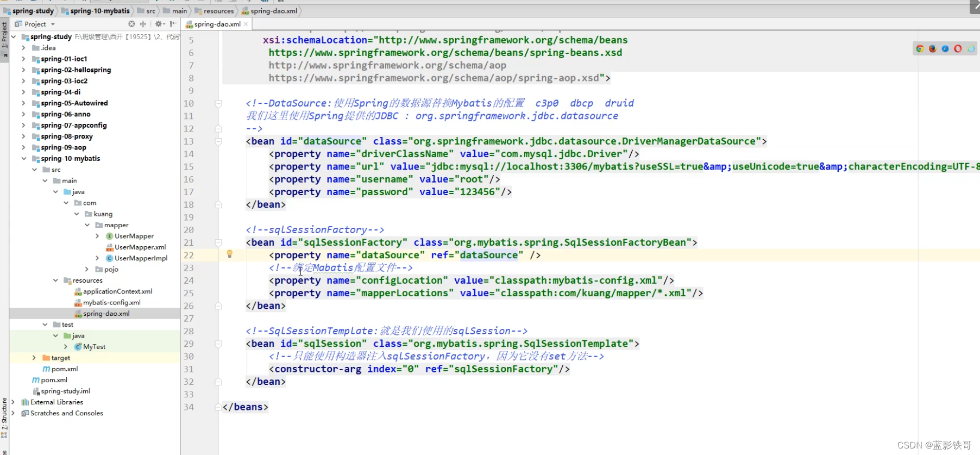Select spring-06-anno module
This screenshot has height=455, width=980.
coord(65,114)
